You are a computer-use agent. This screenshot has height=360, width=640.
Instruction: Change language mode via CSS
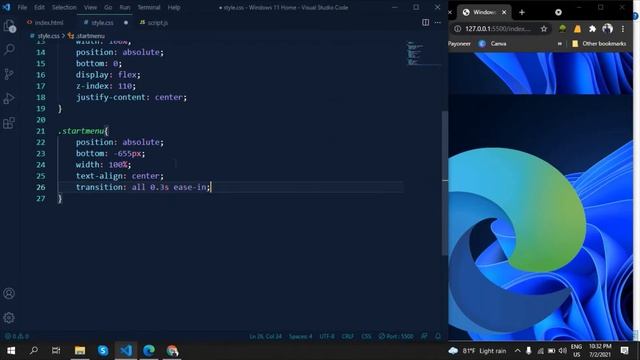pos(366,336)
